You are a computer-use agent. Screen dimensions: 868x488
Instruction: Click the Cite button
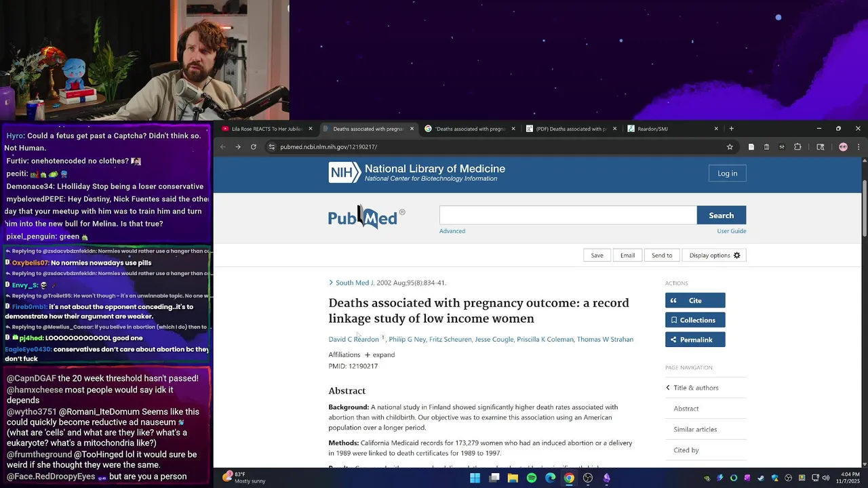[x=695, y=300]
